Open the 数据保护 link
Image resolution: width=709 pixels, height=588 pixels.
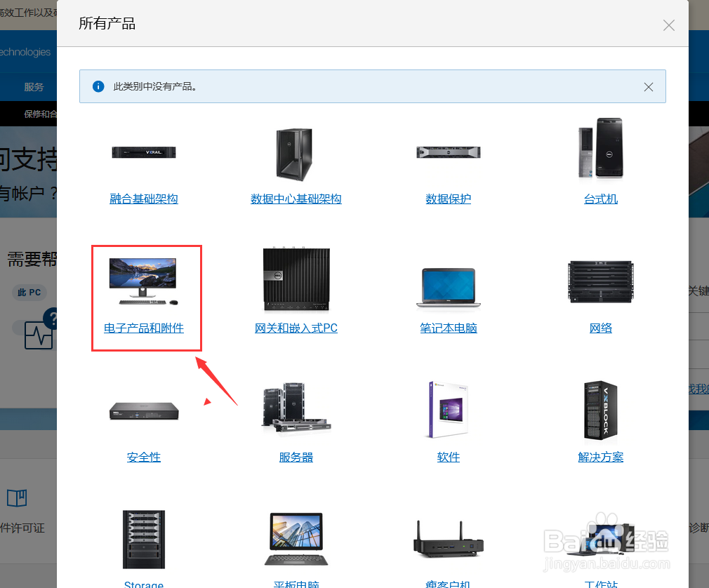click(448, 199)
